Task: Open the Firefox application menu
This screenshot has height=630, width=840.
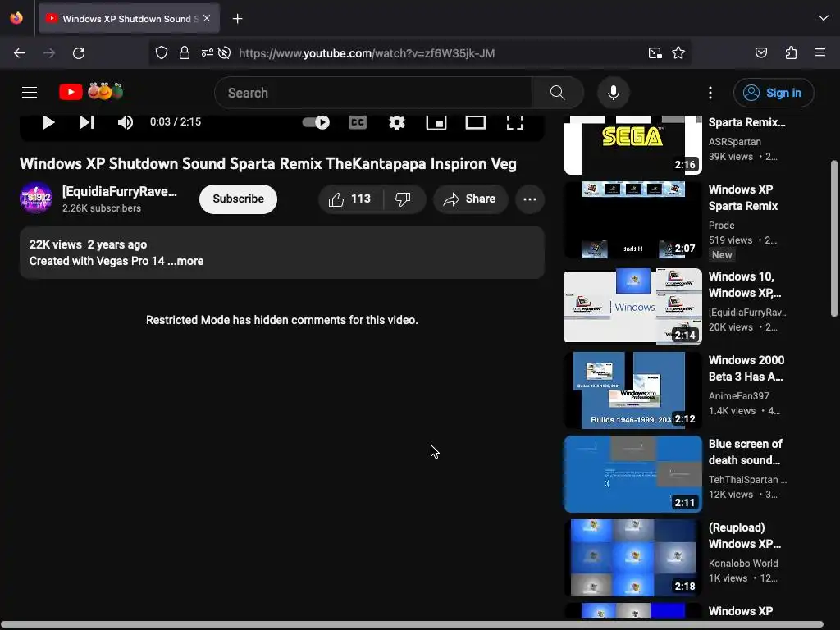Action: [x=820, y=52]
